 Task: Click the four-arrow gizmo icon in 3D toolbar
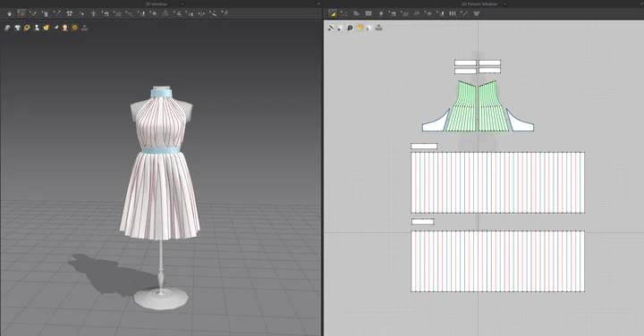click(x=201, y=13)
